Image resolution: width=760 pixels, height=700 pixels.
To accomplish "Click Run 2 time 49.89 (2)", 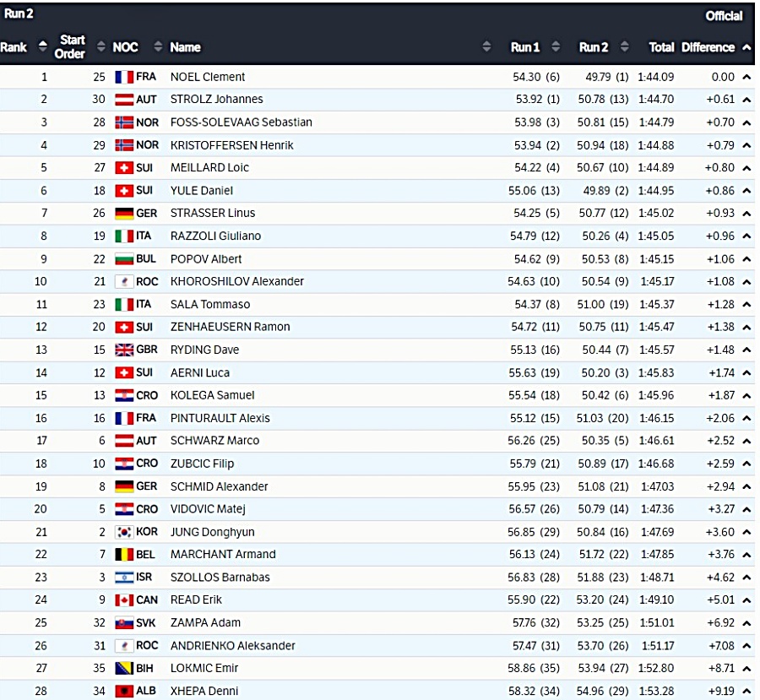I will pyautogui.click(x=605, y=191).
